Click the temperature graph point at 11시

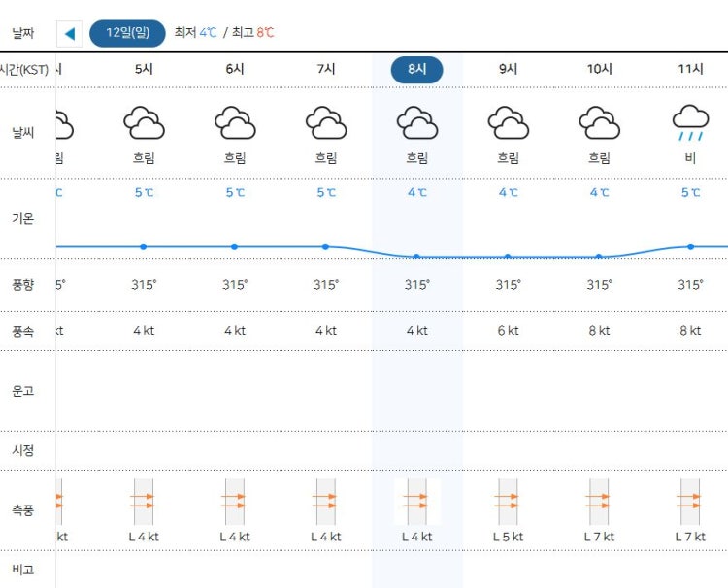pos(690,246)
